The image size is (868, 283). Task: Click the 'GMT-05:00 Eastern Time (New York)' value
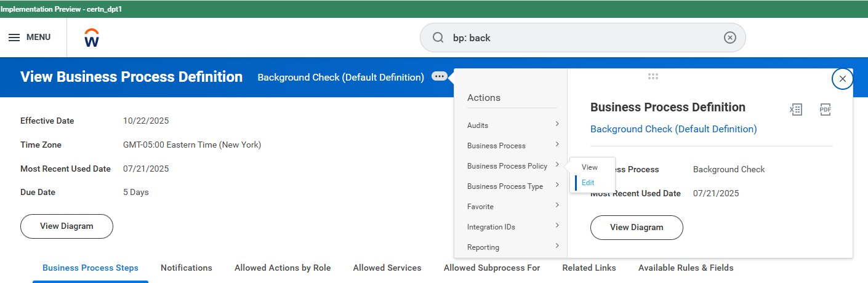(x=192, y=145)
